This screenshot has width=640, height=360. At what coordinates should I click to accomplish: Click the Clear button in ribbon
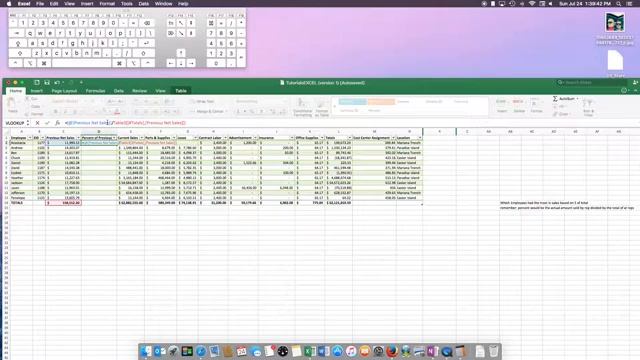coord(562,114)
